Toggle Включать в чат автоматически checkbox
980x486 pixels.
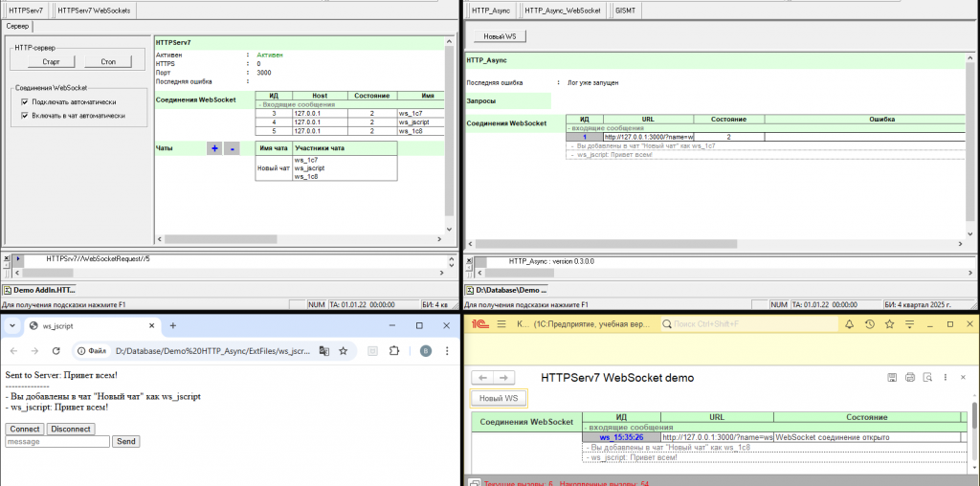click(24, 116)
